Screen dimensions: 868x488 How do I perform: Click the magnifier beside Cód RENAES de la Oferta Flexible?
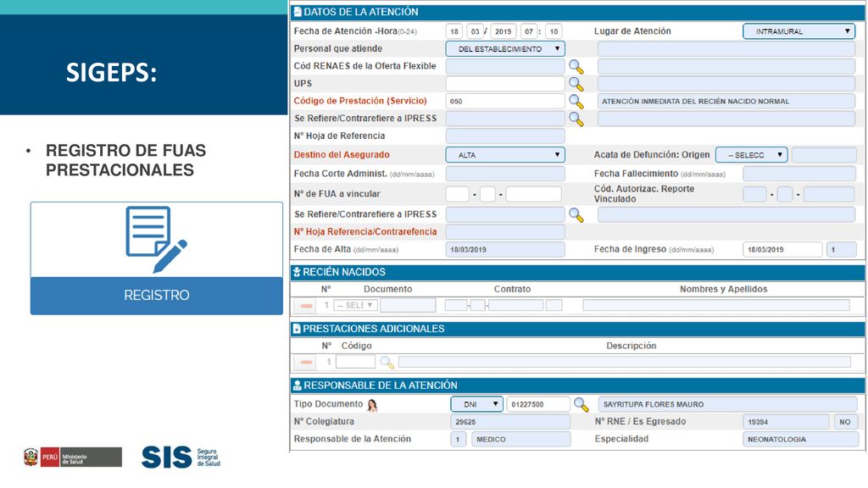(576, 67)
